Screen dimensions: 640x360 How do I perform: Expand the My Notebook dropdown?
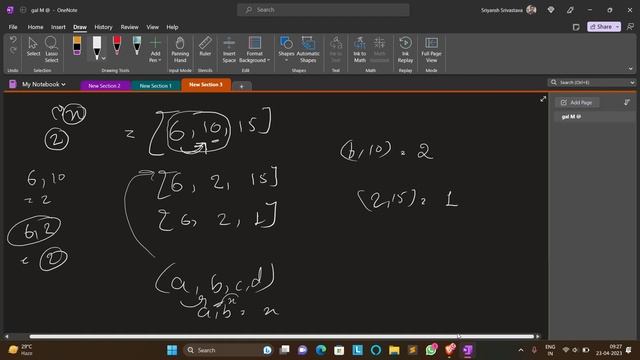[x=44, y=84]
